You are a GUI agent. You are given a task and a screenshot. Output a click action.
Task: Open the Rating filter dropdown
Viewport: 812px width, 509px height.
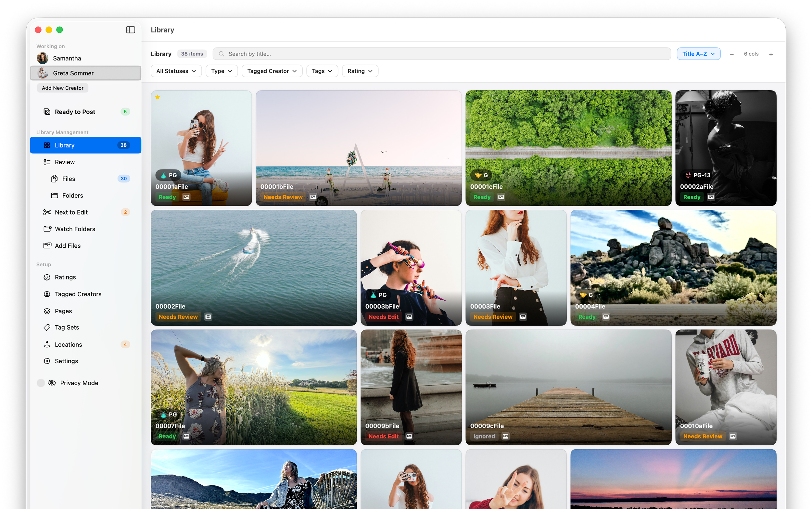tap(360, 71)
